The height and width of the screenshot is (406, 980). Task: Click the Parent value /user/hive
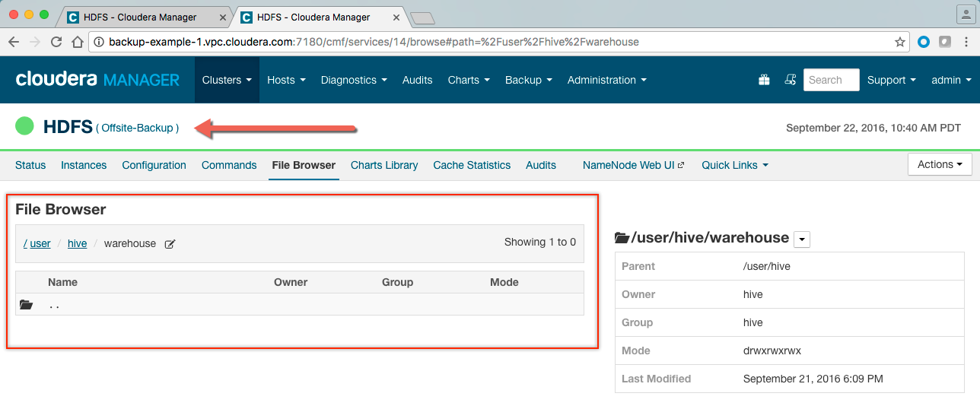click(x=767, y=266)
